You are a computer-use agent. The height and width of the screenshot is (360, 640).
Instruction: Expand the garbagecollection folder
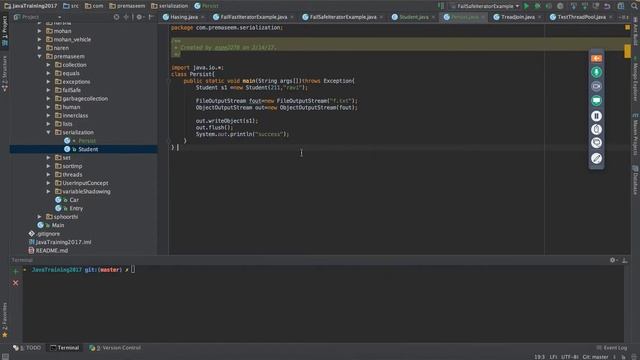pyautogui.click(x=49, y=99)
